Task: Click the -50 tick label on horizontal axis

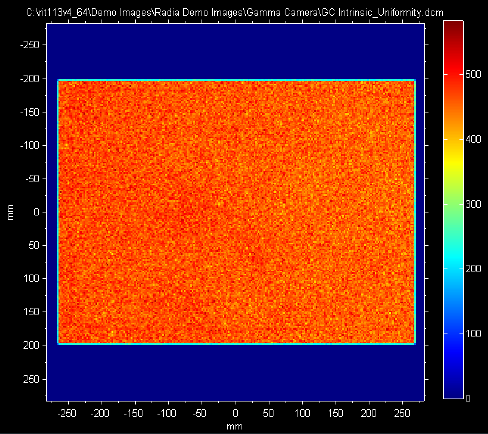Action: pyautogui.click(x=200, y=413)
